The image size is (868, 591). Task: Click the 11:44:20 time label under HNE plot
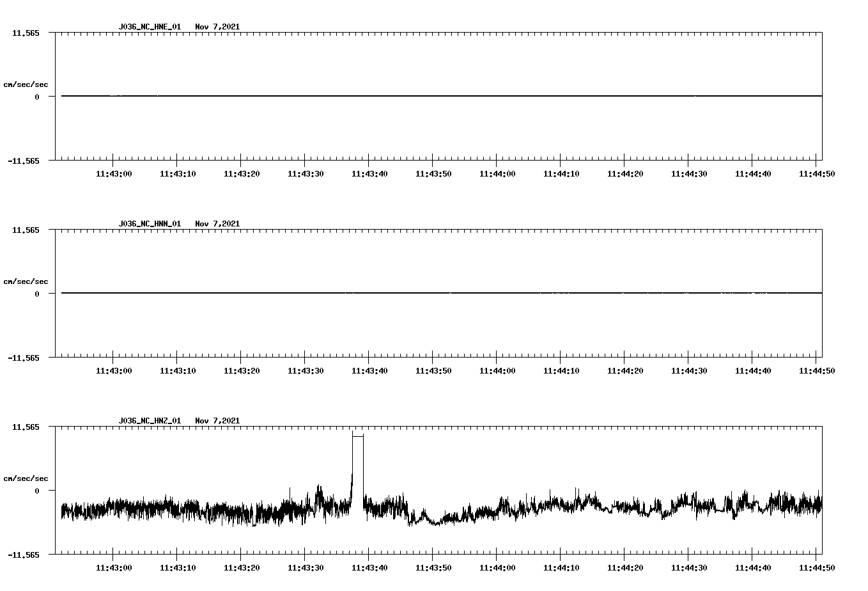625,174
